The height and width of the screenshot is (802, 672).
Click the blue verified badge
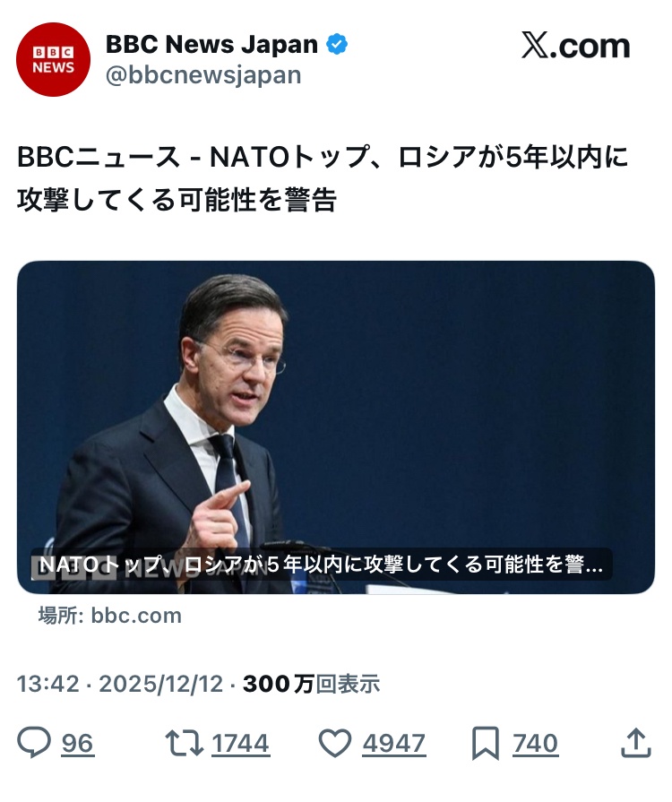337,45
